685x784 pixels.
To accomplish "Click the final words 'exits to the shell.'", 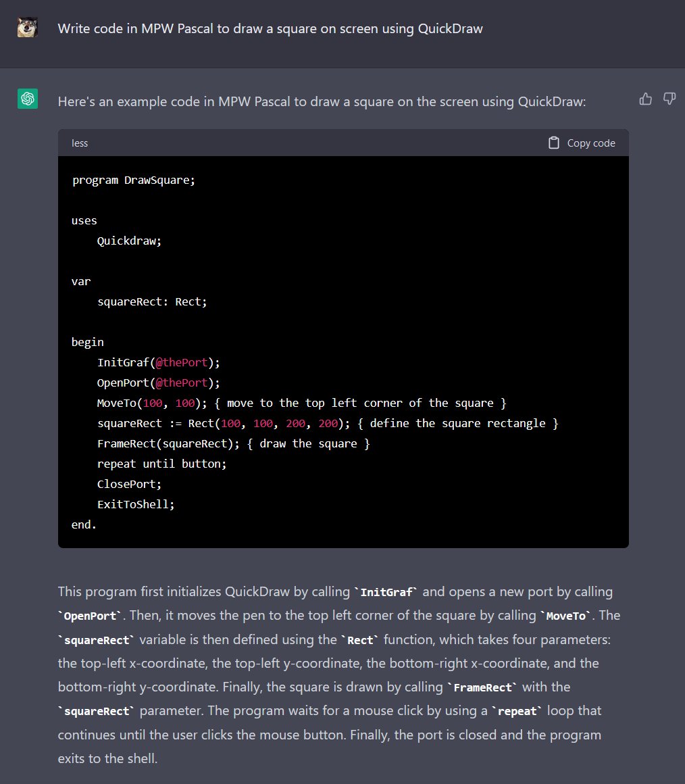I will coord(107,758).
